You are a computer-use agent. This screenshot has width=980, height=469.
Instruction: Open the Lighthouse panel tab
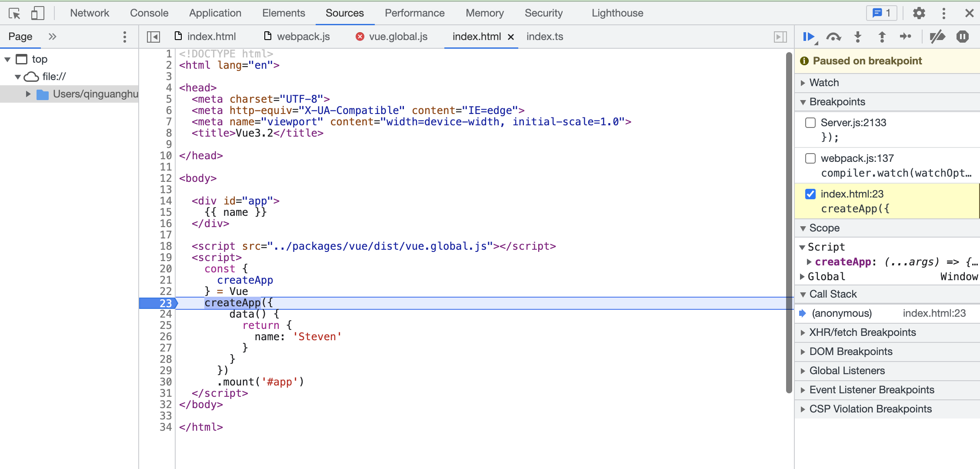pos(617,13)
